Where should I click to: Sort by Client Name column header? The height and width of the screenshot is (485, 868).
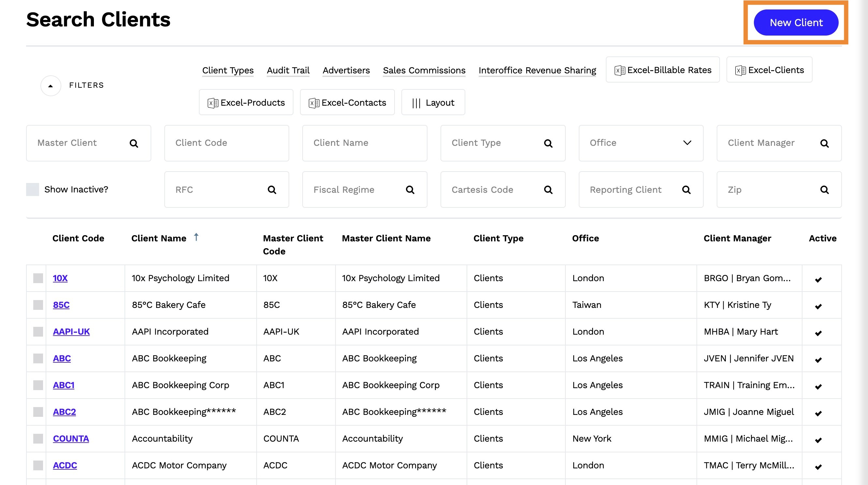pos(159,239)
